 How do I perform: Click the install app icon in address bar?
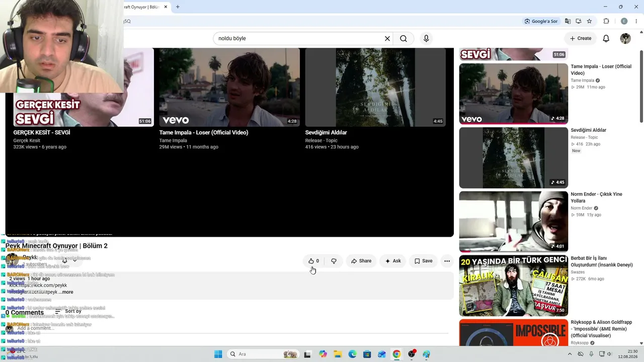(x=579, y=21)
